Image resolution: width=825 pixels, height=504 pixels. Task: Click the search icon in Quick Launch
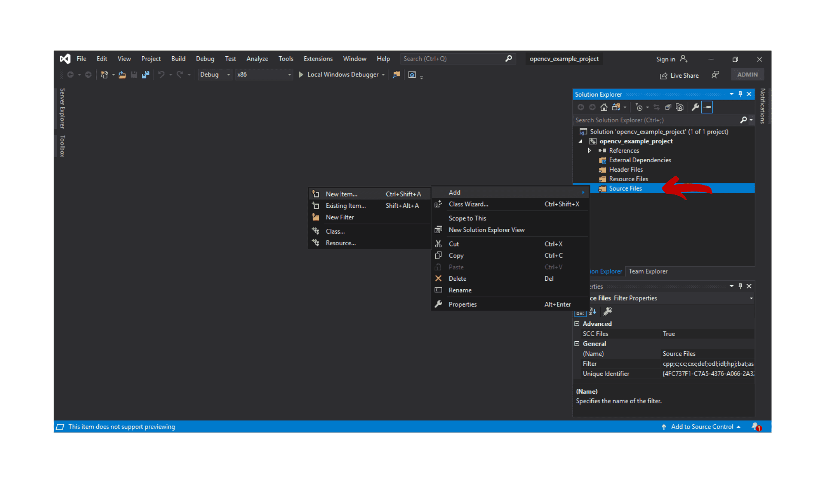click(509, 59)
